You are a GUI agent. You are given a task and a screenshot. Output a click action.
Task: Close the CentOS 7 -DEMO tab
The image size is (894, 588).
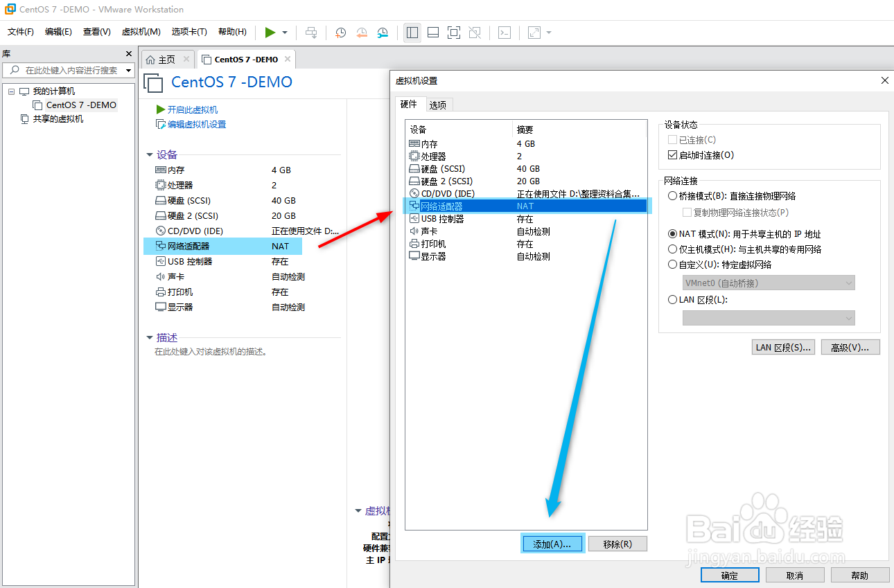coord(288,60)
